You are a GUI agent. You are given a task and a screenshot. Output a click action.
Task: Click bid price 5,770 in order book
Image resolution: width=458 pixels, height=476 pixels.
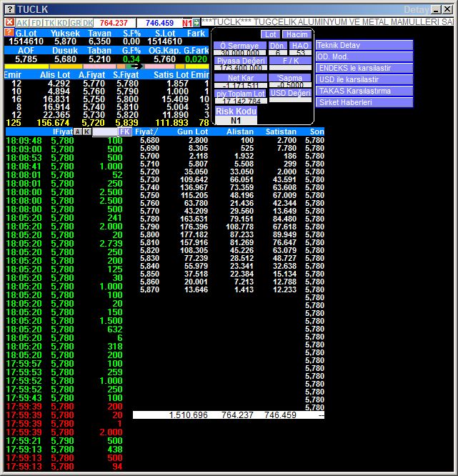[94, 84]
